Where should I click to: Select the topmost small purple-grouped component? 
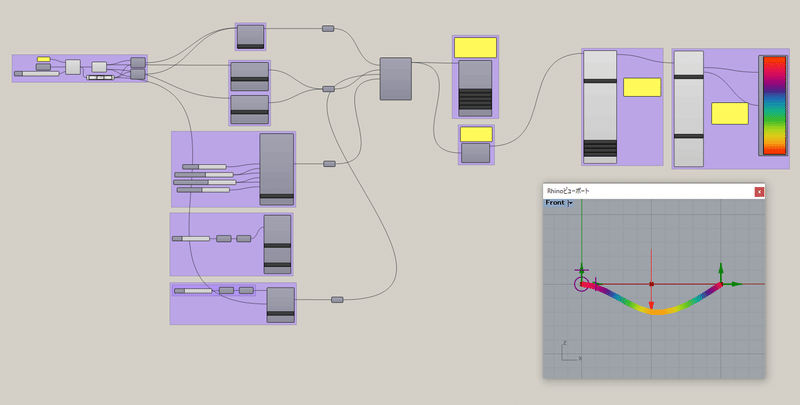point(251,37)
